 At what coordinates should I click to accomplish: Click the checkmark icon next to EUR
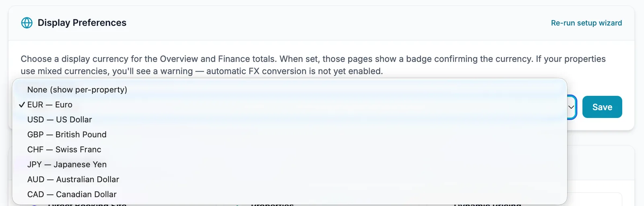(22, 105)
